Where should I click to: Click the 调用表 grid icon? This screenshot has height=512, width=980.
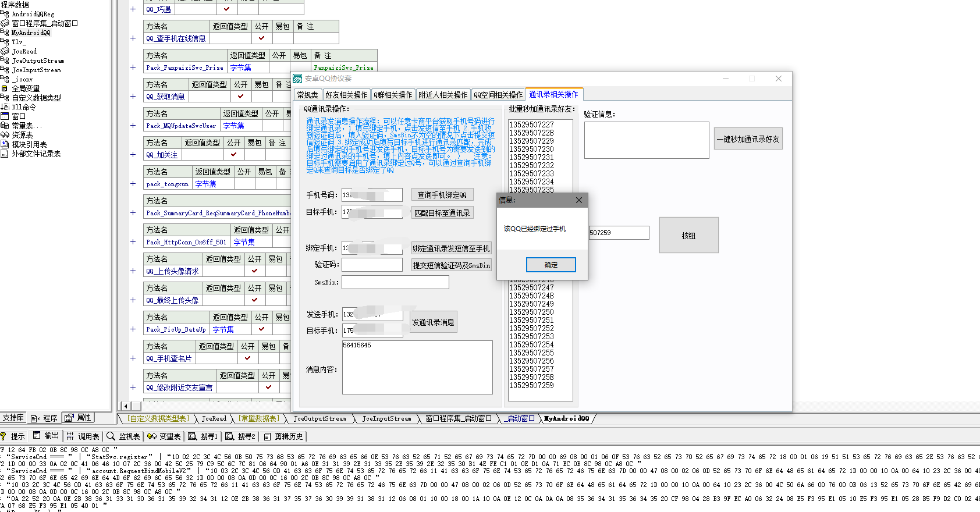70,436
